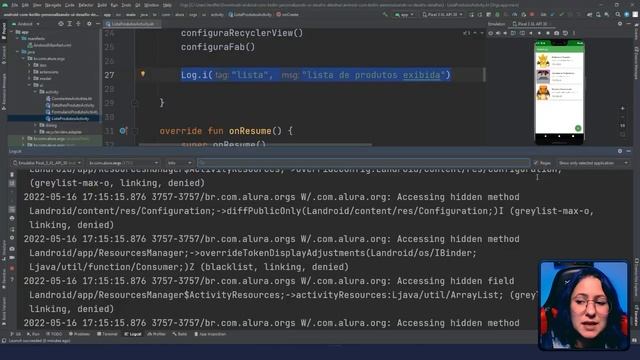Open the app run configuration dropdown
Screen dimensions: 640x360
(404, 15)
